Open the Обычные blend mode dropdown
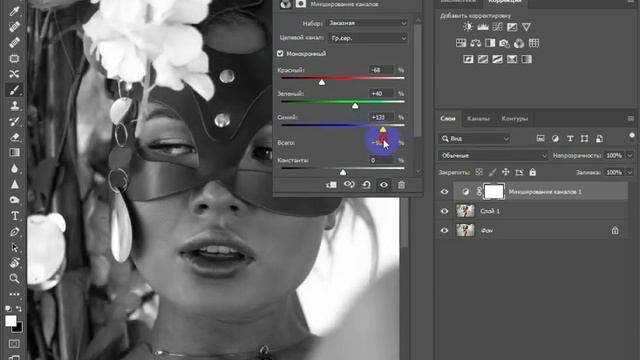Screen dimensions: 640x360 coord(493,156)
